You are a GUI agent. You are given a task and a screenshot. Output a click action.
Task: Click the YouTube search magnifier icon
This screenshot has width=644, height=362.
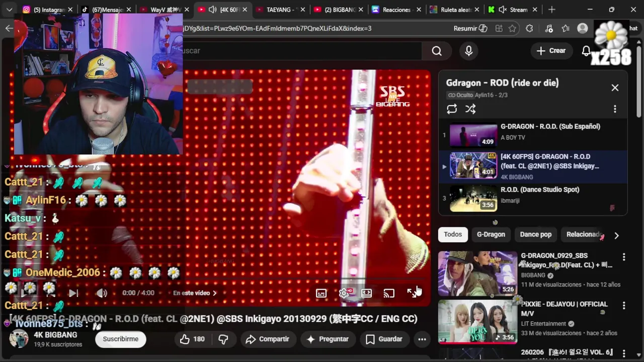[x=437, y=51]
